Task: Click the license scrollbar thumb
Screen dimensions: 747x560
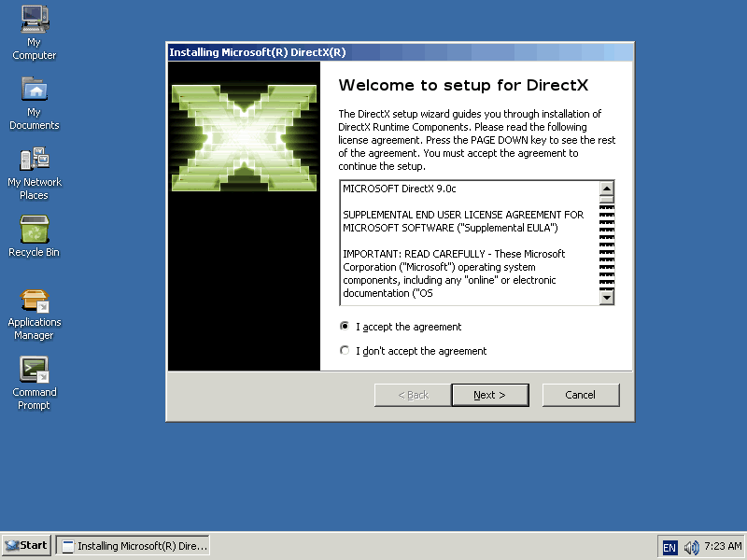Action: (606, 200)
